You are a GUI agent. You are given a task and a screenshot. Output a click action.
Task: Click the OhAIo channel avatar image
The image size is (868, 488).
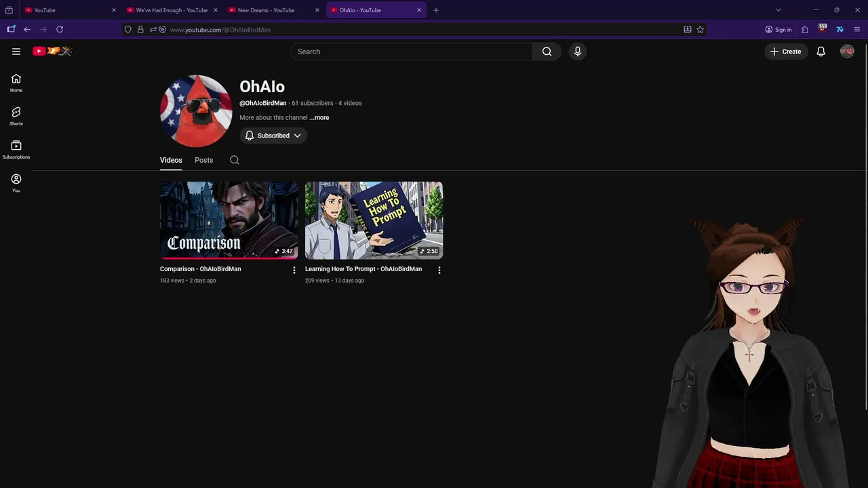196,111
